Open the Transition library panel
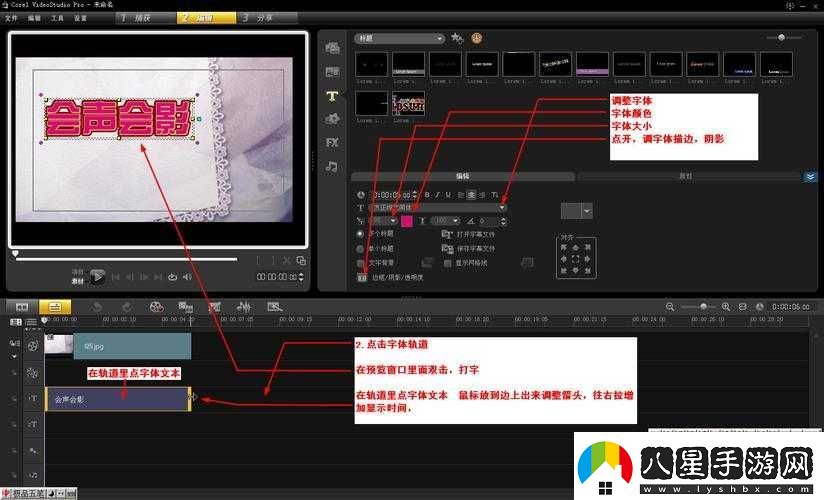 point(332,72)
